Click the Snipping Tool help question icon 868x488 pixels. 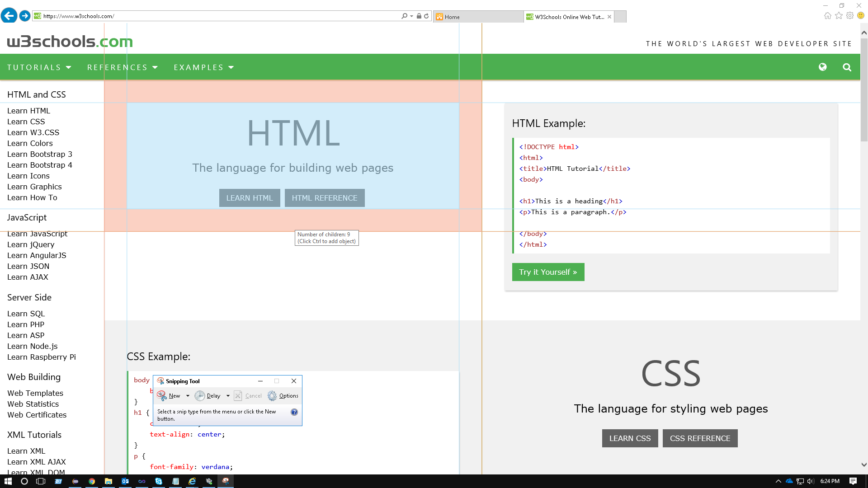point(294,412)
